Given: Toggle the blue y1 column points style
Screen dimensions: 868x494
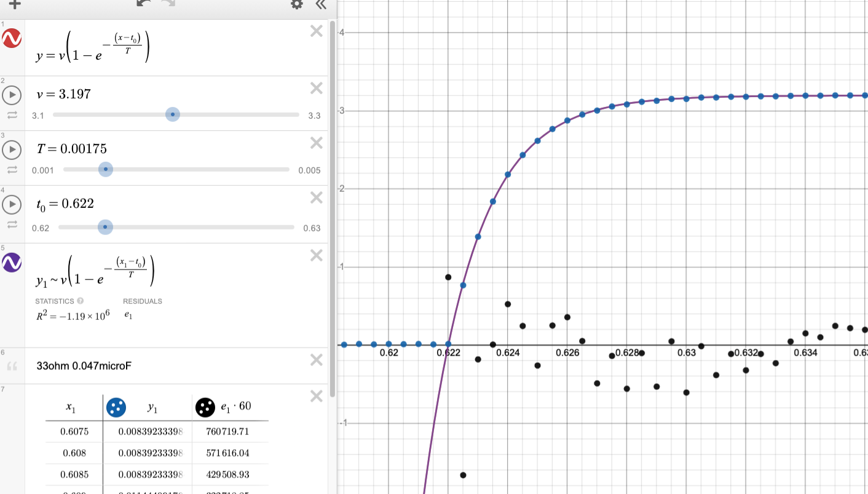Looking at the screenshot, I should 116,407.
